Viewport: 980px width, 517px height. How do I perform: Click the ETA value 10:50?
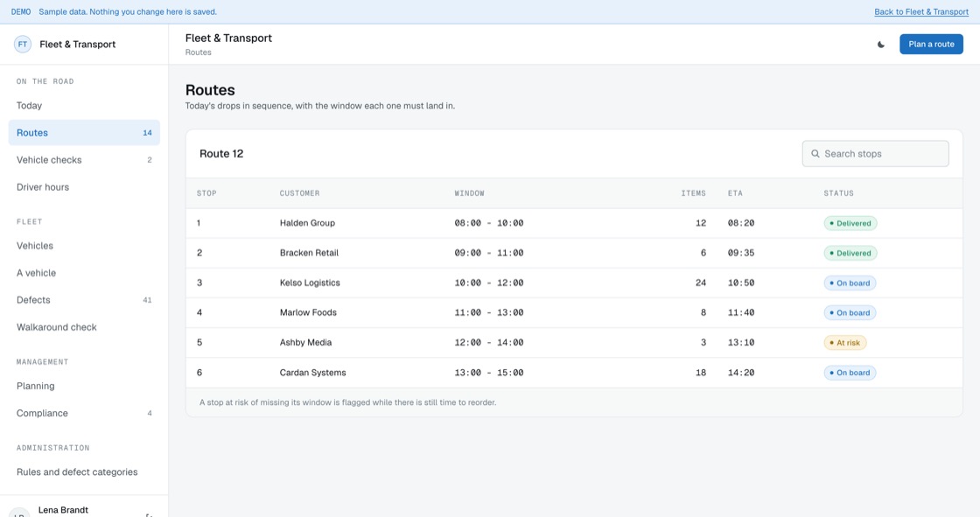pyautogui.click(x=740, y=283)
